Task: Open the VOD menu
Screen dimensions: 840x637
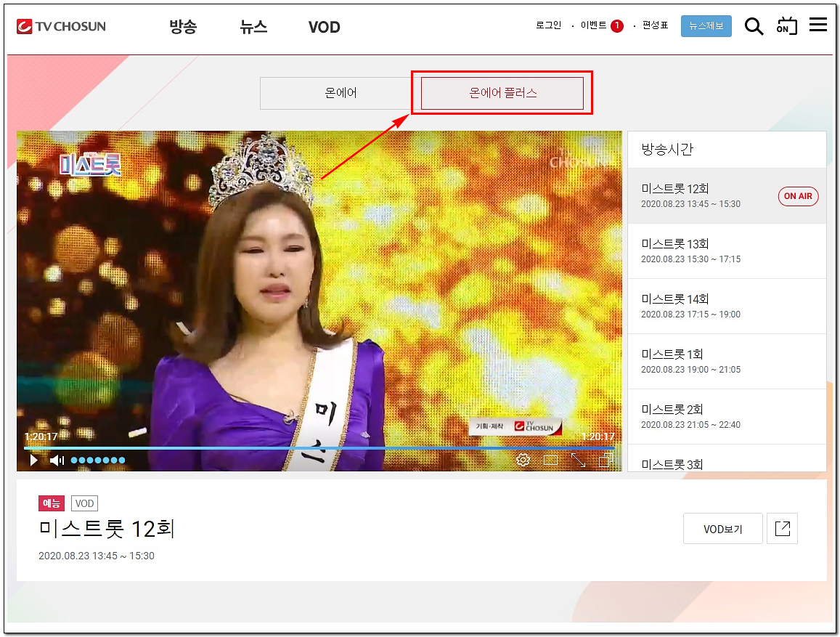Action: point(324,27)
